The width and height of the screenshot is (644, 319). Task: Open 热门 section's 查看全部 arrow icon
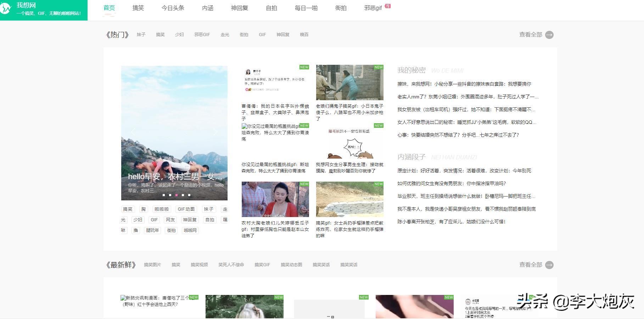550,35
